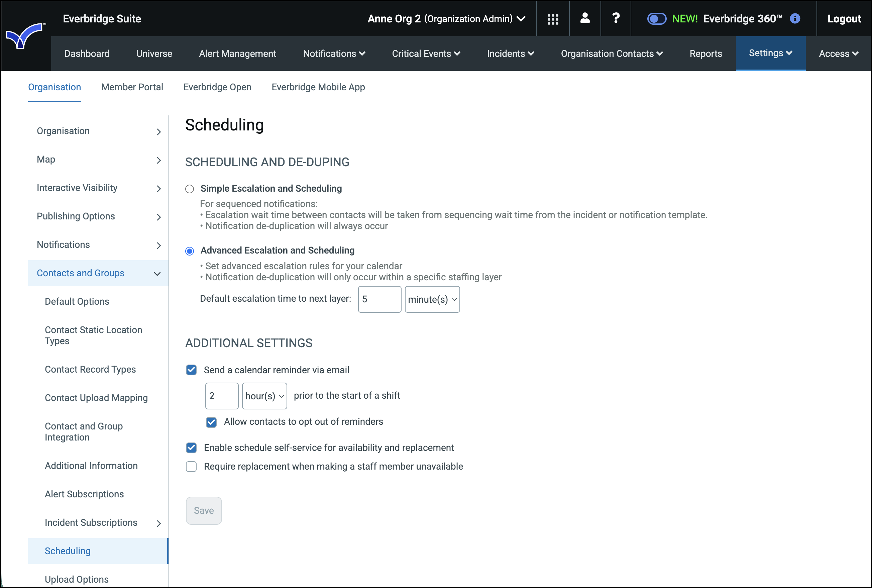The height and width of the screenshot is (588, 872).
Task: Click the Everbridge logo
Action: 25,36
